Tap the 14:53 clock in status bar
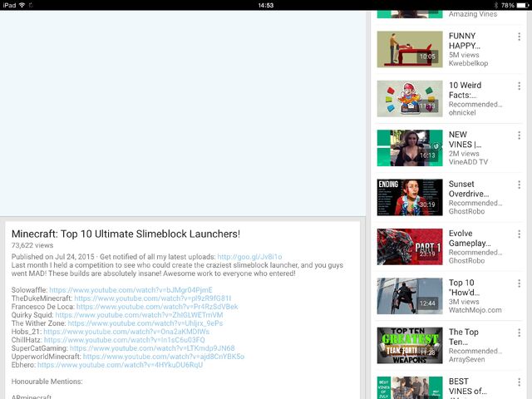 pos(266,5)
